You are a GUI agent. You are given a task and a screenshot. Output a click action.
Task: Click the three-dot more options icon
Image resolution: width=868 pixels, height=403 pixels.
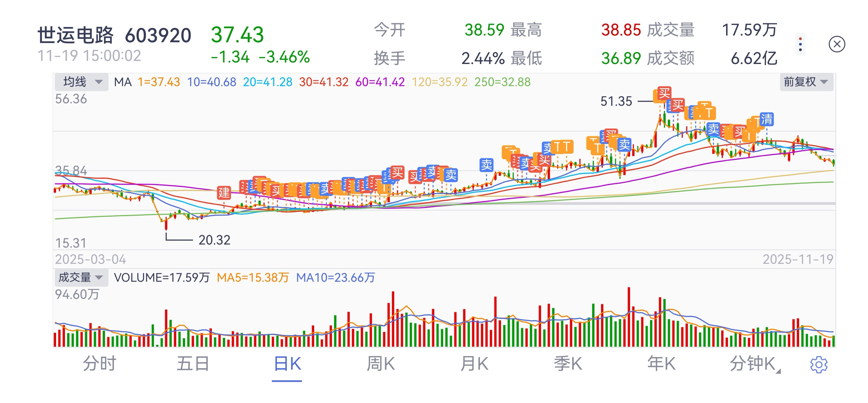[800, 44]
